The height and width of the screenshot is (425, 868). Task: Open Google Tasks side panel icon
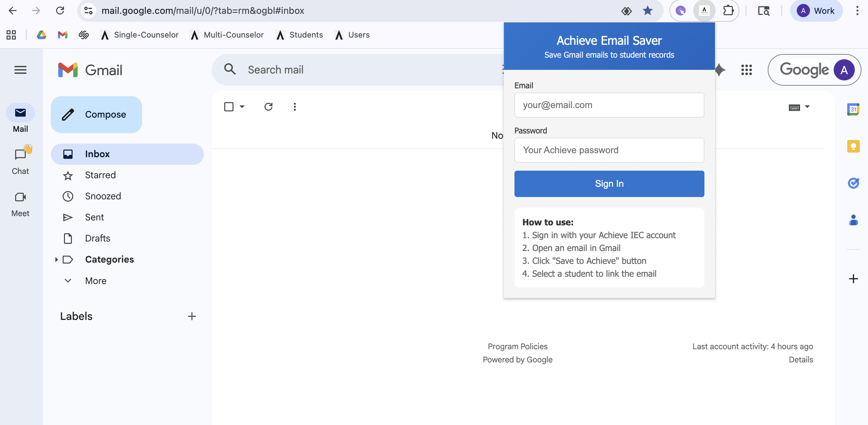click(x=853, y=183)
